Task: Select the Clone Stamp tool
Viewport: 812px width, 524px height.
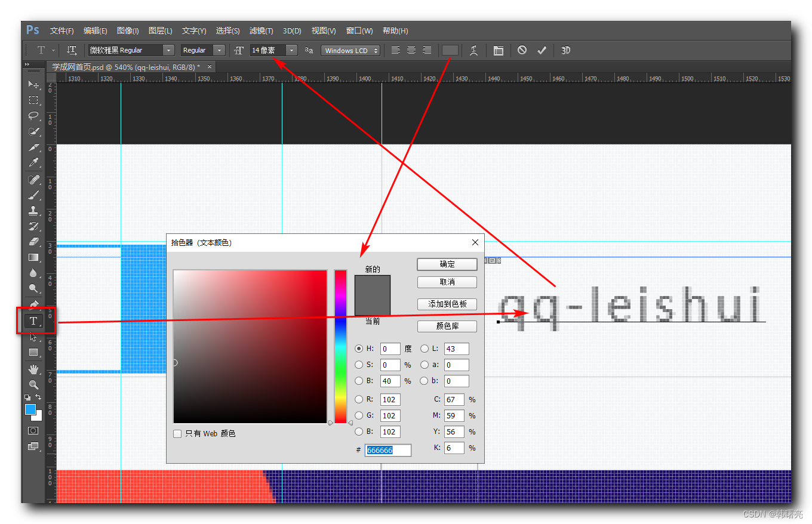Action: coord(33,211)
